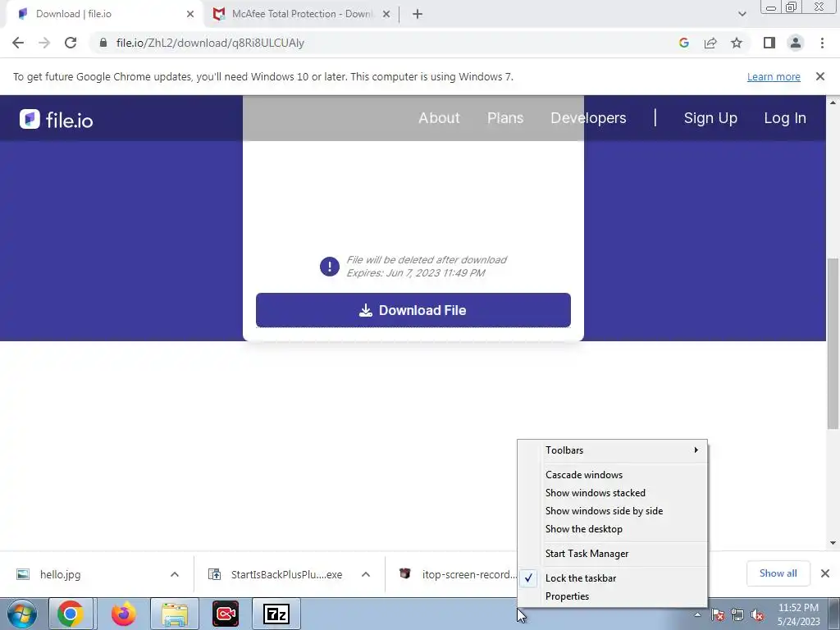The width and height of the screenshot is (840, 630).
Task: Choose Show the desktop
Action: [x=612, y=529]
